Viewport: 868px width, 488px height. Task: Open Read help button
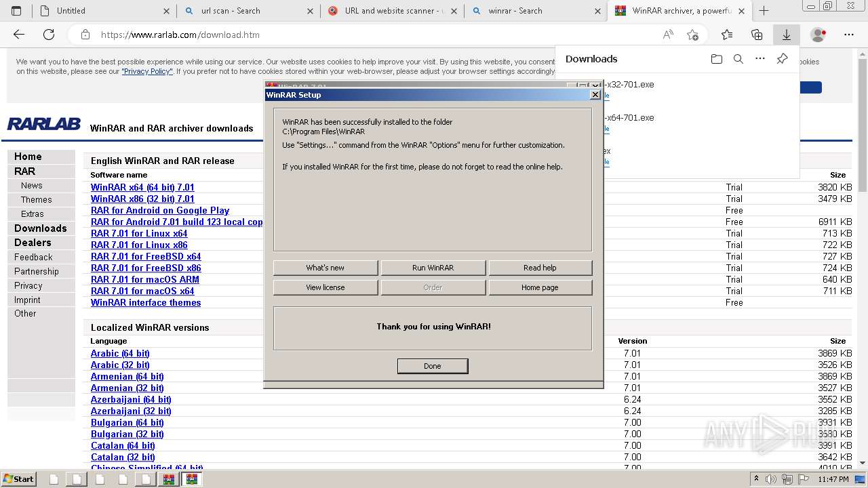(540, 268)
